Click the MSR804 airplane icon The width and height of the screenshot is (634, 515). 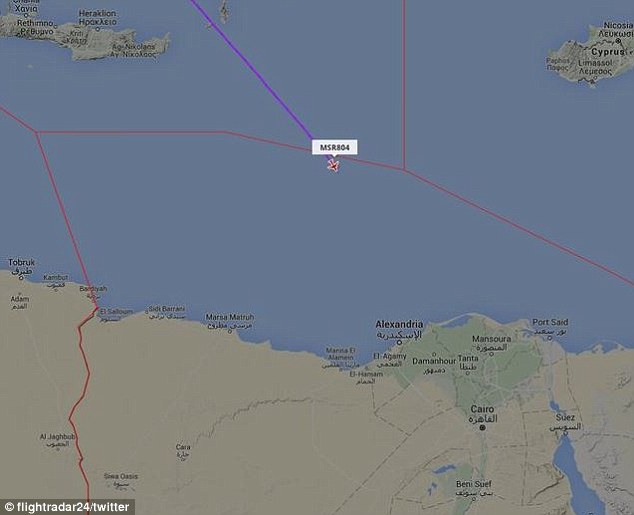click(333, 165)
